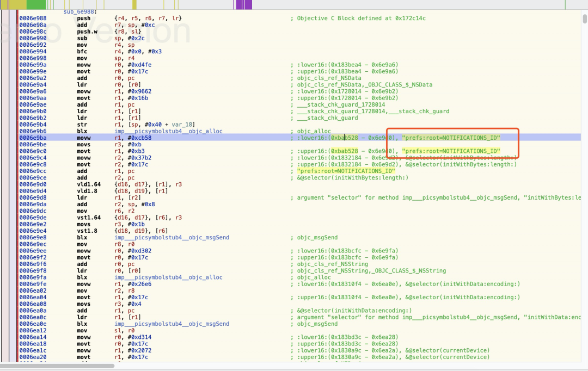Select the highlighted address 0006e9ba
Image resolution: width=588 pixels, height=371 pixels.
[33, 138]
